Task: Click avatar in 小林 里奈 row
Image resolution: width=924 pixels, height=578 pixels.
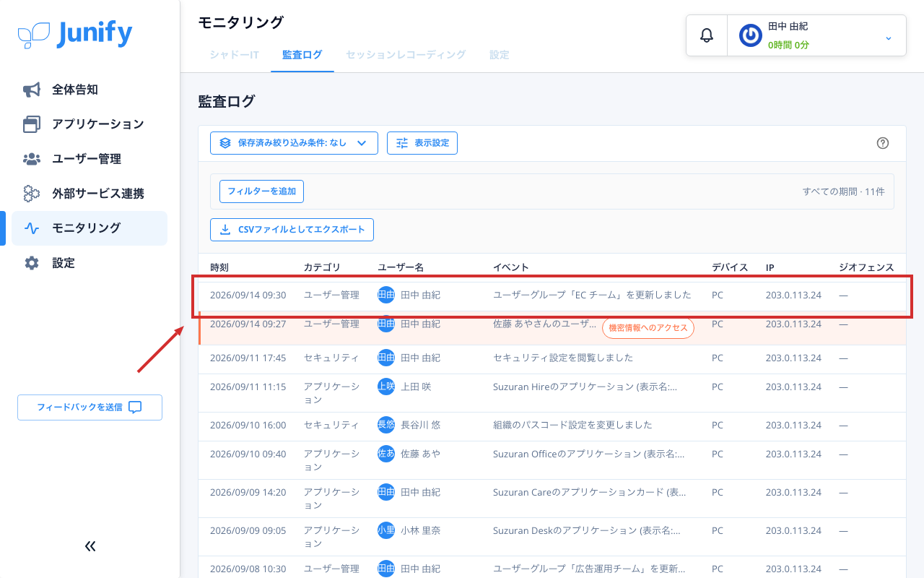Action: 386,530
